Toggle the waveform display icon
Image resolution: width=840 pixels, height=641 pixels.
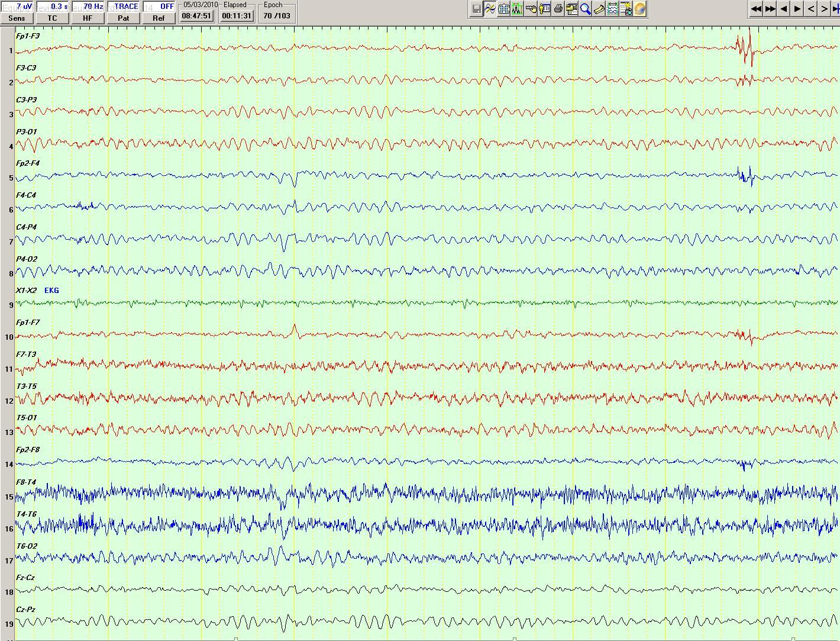click(490, 9)
